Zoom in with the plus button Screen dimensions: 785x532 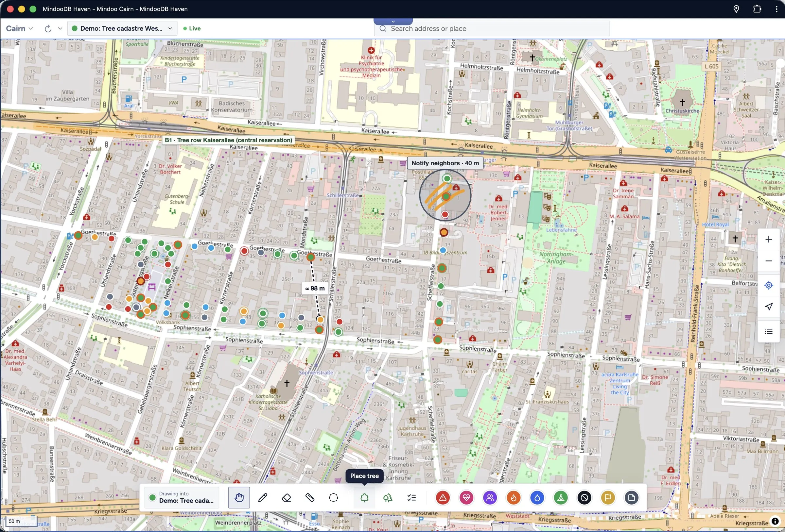(x=768, y=239)
